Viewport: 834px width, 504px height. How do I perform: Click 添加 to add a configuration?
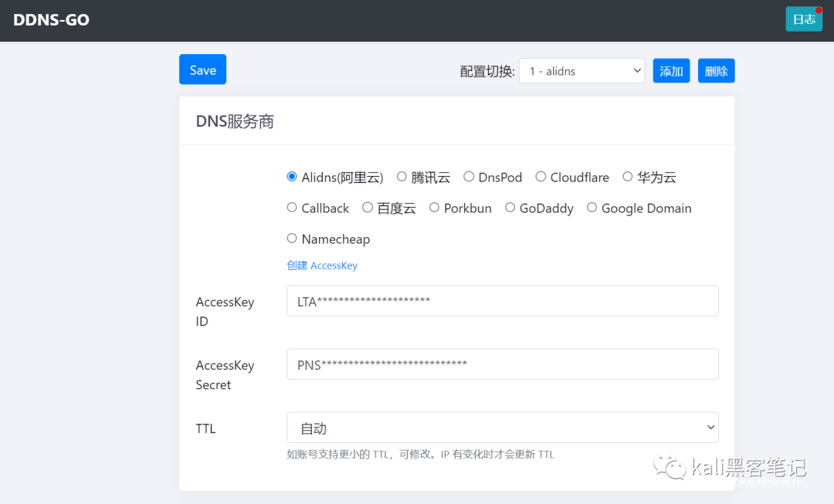click(671, 71)
